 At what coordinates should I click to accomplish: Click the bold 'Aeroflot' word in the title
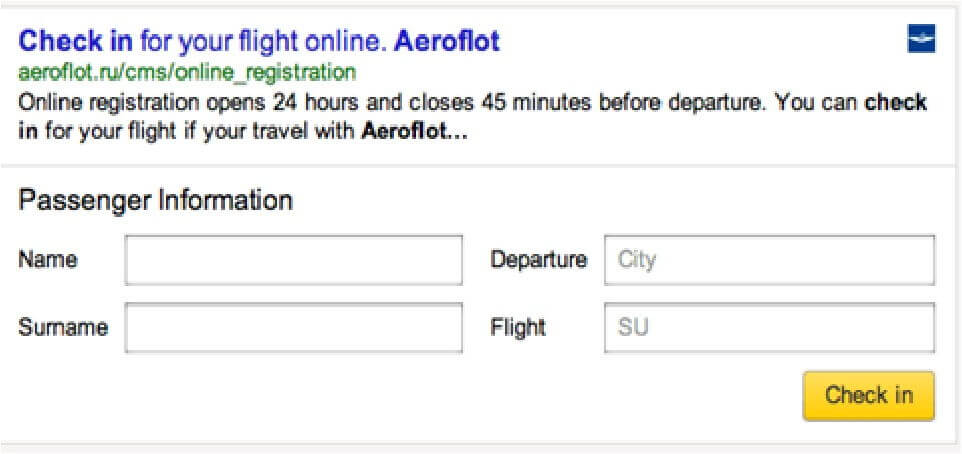tap(447, 42)
